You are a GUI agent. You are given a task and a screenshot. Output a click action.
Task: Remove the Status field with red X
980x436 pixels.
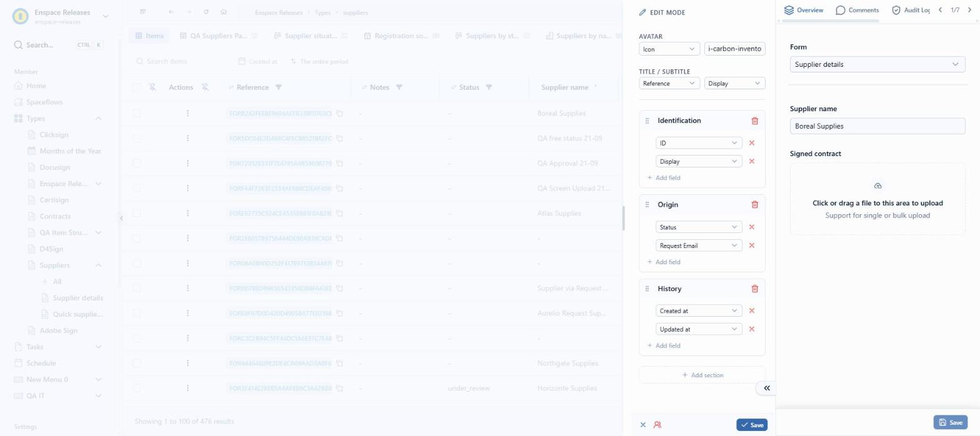click(x=752, y=227)
